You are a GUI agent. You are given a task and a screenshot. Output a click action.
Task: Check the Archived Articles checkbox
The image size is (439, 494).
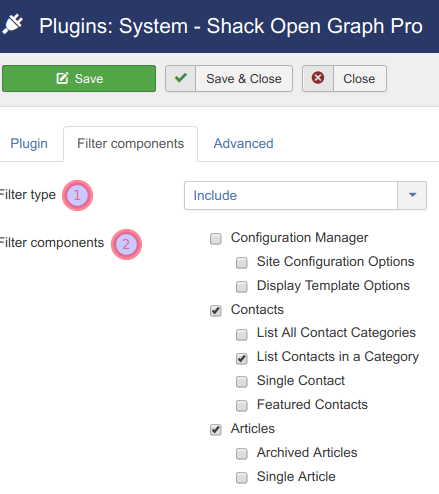242,454
